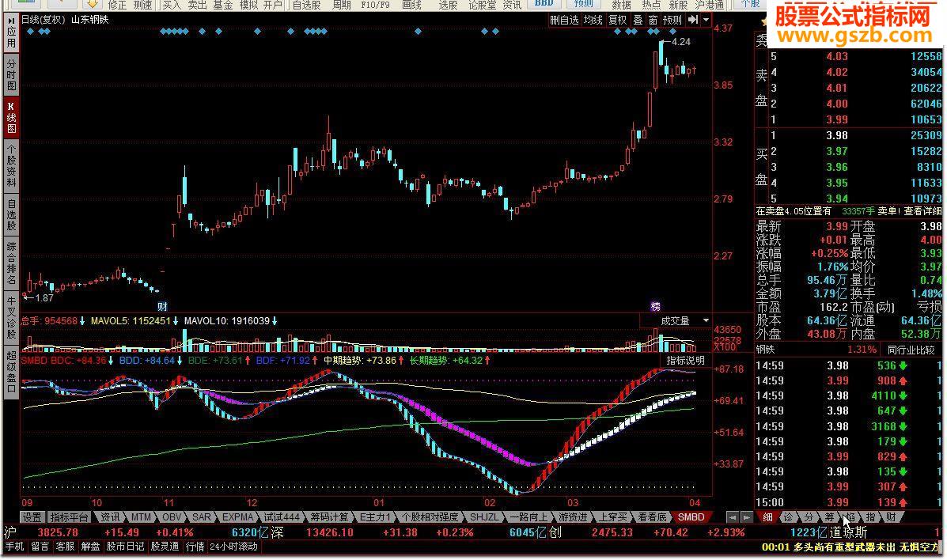This screenshot has width=947, height=560.
Task: Open 个股资料 stock information
Action: tap(11, 165)
